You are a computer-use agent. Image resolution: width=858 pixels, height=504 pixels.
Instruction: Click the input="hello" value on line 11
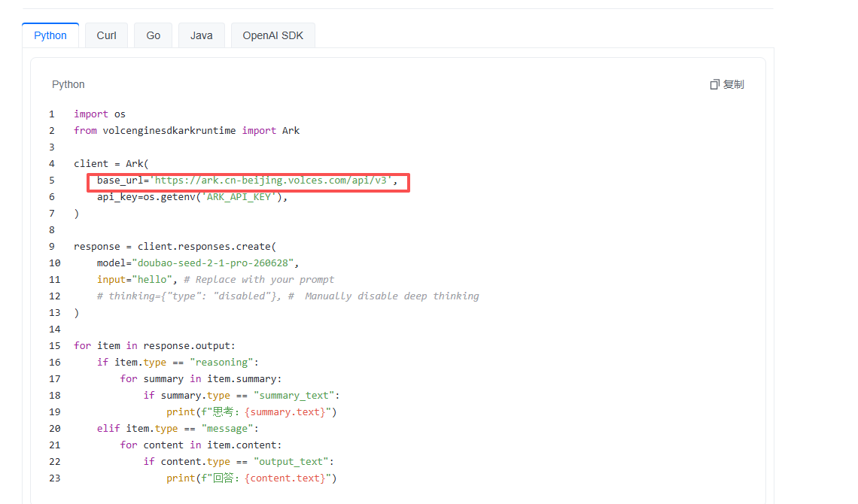pyautogui.click(x=152, y=279)
